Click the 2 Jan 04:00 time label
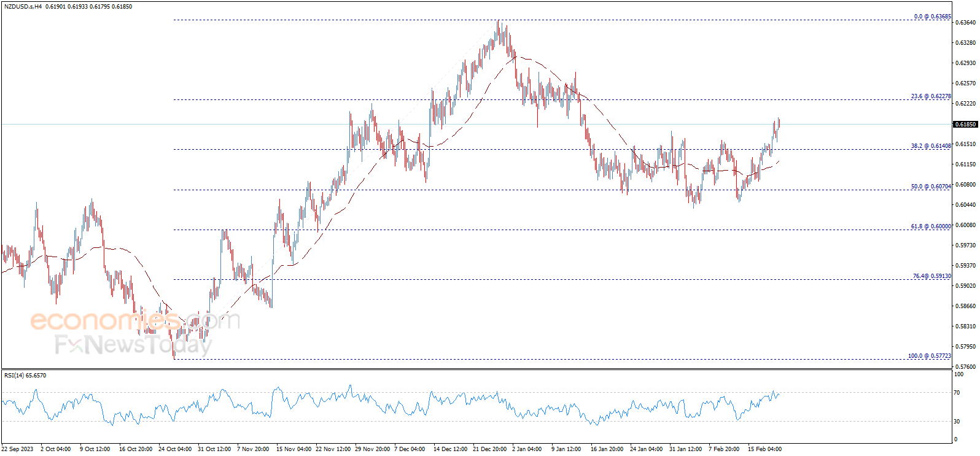 pos(527,449)
